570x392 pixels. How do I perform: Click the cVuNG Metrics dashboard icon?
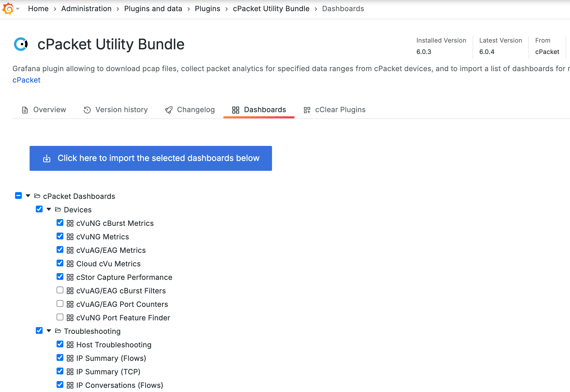coord(70,237)
